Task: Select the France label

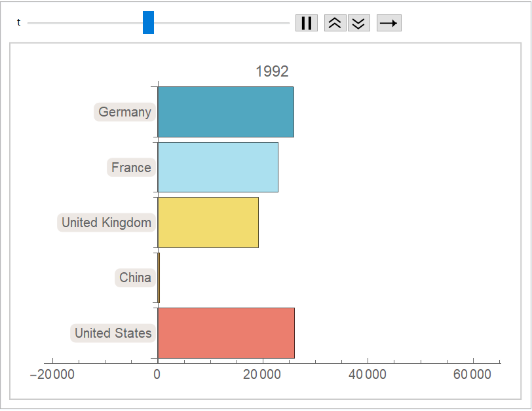Action: (131, 168)
